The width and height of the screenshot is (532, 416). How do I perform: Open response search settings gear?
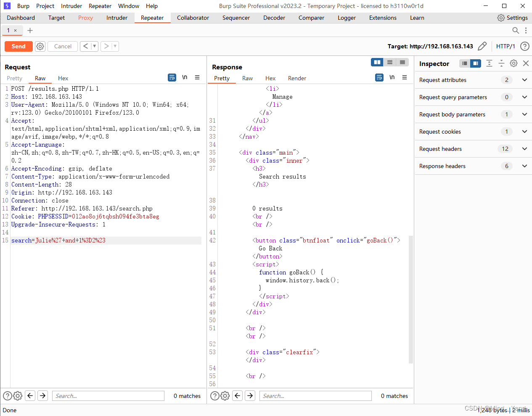(x=225, y=396)
